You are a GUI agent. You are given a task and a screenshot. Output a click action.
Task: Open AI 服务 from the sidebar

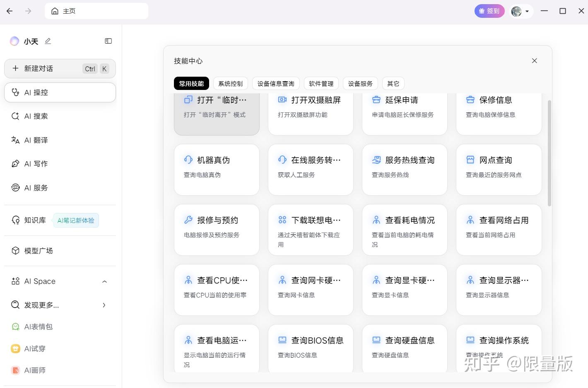pyautogui.click(x=60, y=188)
